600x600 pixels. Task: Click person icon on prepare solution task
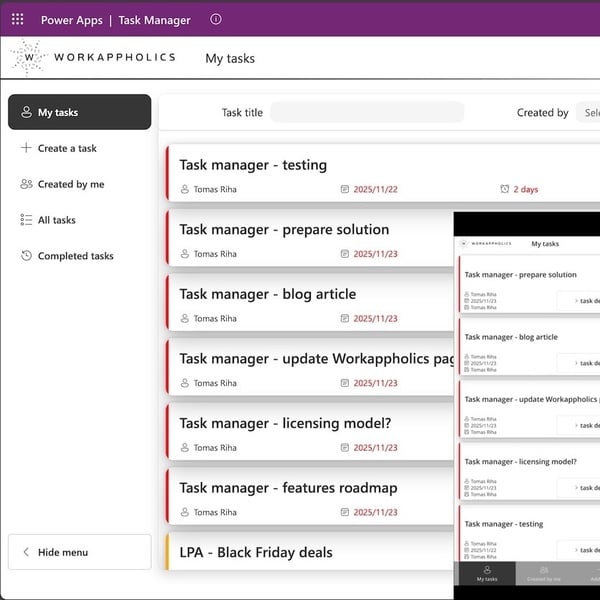185,254
